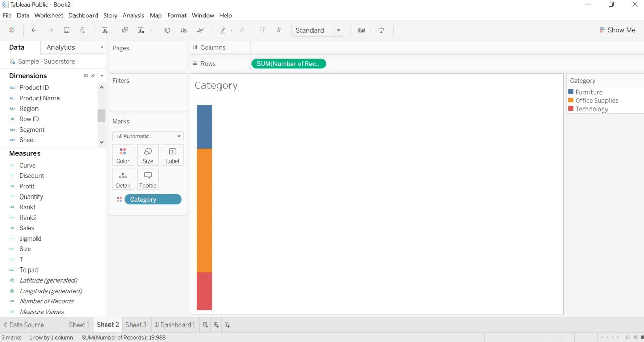Viewport: 644px width, 342px height.
Task: Open dropdown arrow beside clear sheet icon
Action: (x=151, y=30)
